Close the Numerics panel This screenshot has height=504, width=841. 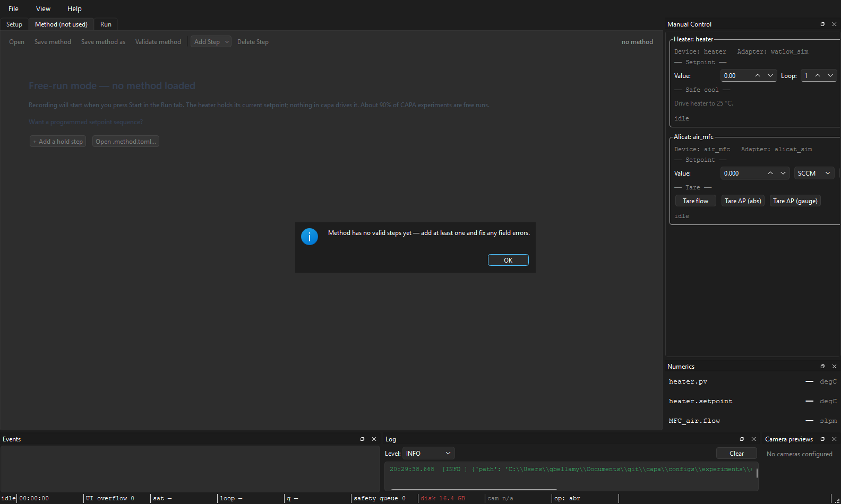tap(834, 367)
